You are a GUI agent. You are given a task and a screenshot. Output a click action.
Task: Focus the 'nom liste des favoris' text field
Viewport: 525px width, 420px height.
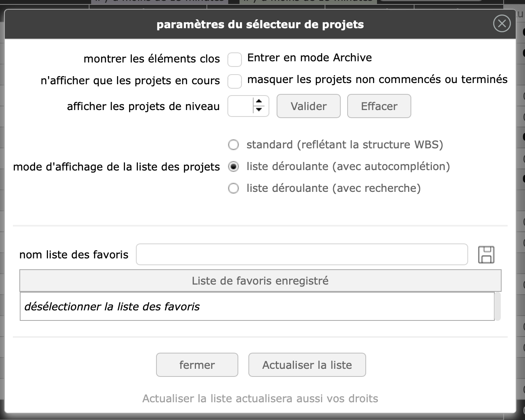pyautogui.click(x=302, y=254)
